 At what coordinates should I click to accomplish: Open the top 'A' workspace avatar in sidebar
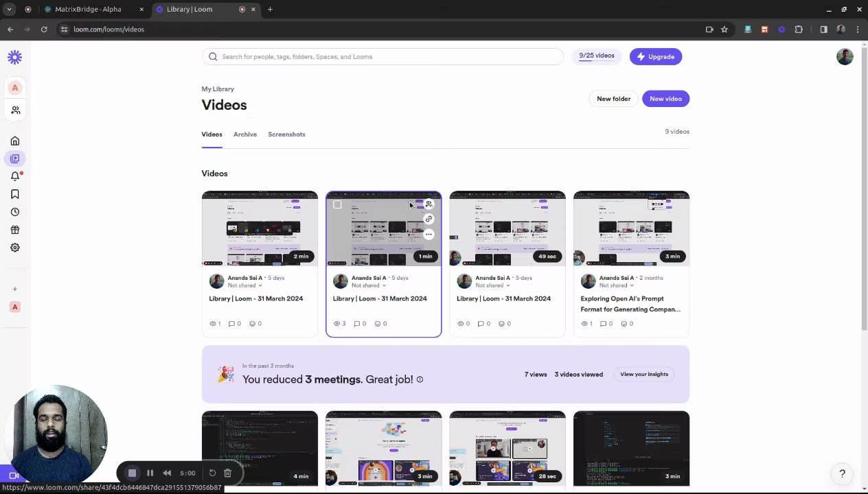point(15,88)
